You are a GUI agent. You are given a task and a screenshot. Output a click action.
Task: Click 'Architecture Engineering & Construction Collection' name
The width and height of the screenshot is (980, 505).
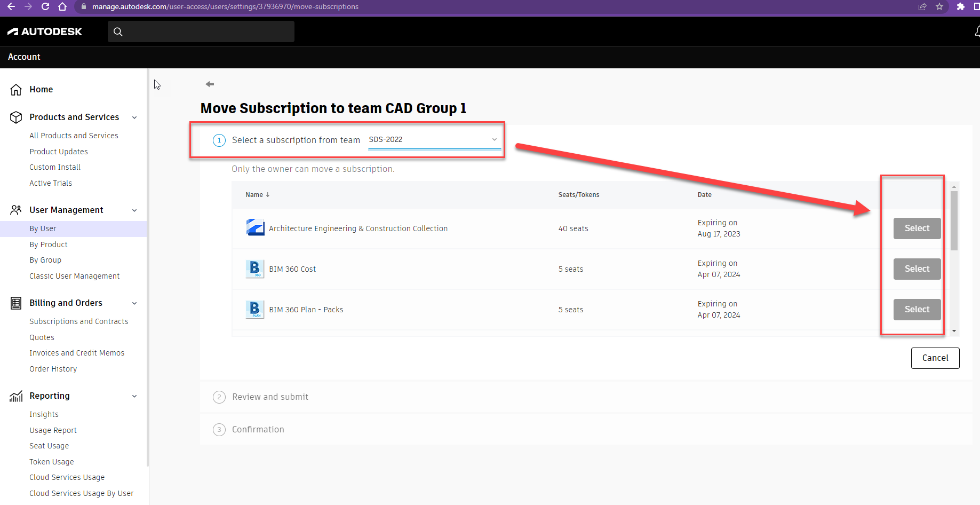pos(358,228)
